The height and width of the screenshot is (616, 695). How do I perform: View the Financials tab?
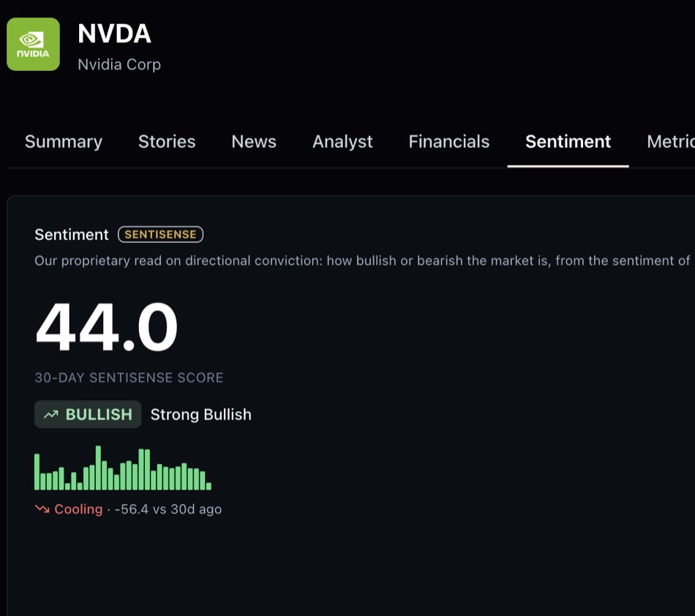pos(448,142)
